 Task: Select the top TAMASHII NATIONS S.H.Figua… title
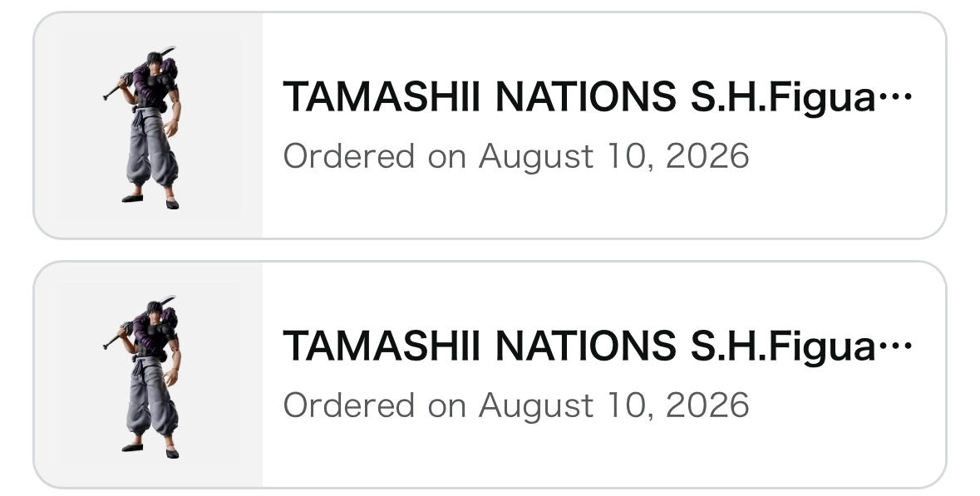(598, 97)
